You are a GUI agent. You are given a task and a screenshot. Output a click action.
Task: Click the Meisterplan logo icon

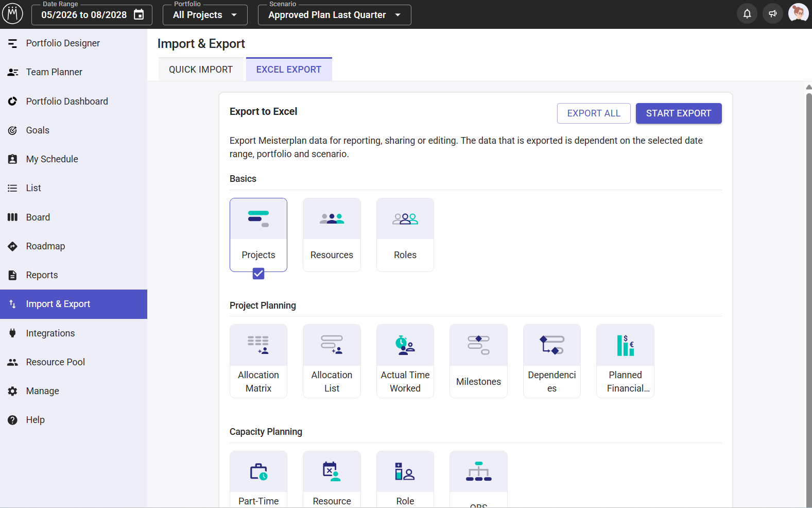coord(13,14)
